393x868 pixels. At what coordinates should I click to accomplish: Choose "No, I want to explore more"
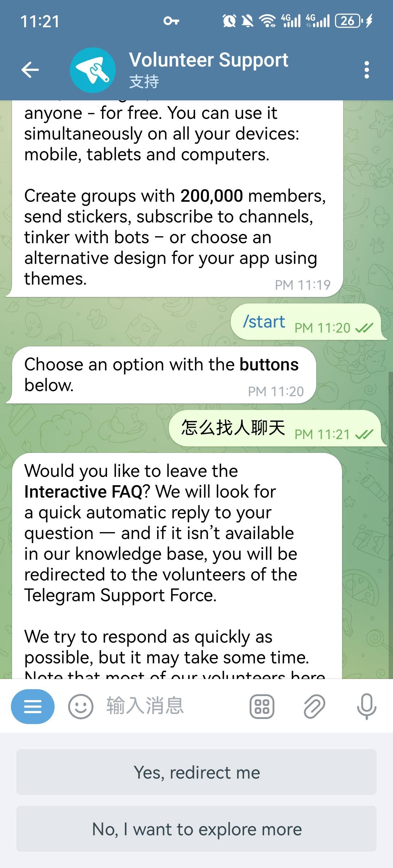(x=196, y=829)
